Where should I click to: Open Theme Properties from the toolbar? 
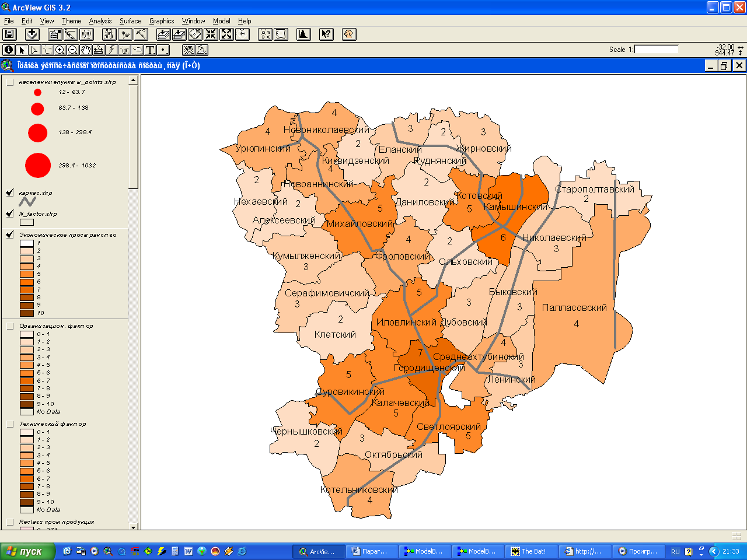pos(55,34)
